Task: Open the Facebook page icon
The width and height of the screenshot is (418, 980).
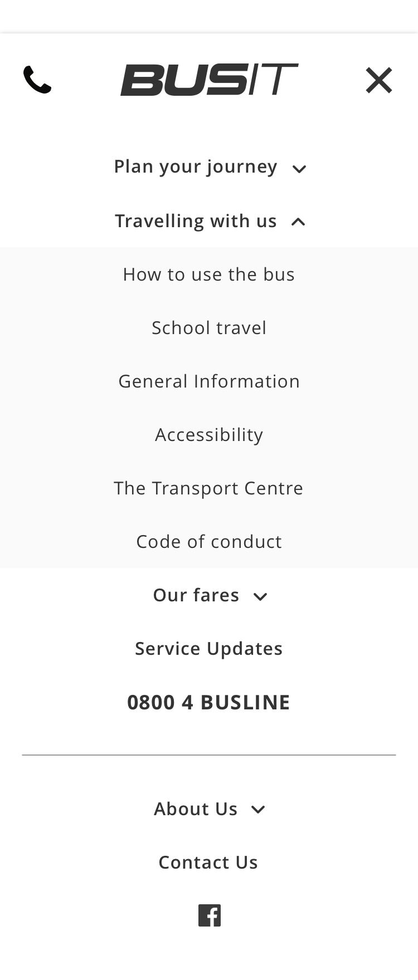Action: coord(210,915)
